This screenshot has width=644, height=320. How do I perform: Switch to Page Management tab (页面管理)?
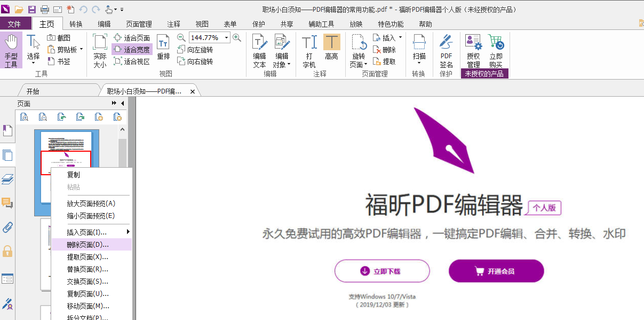click(139, 24)
